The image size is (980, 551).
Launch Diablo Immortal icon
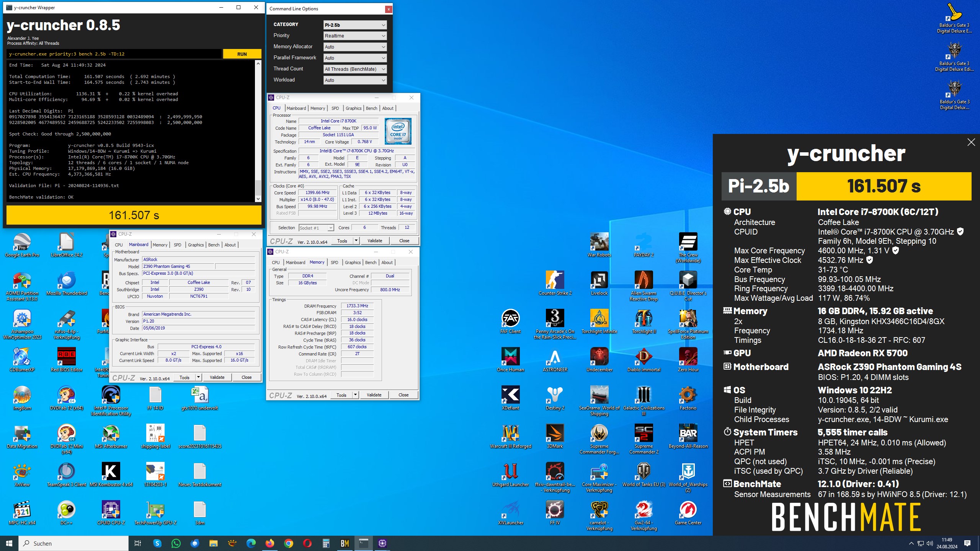644,360
